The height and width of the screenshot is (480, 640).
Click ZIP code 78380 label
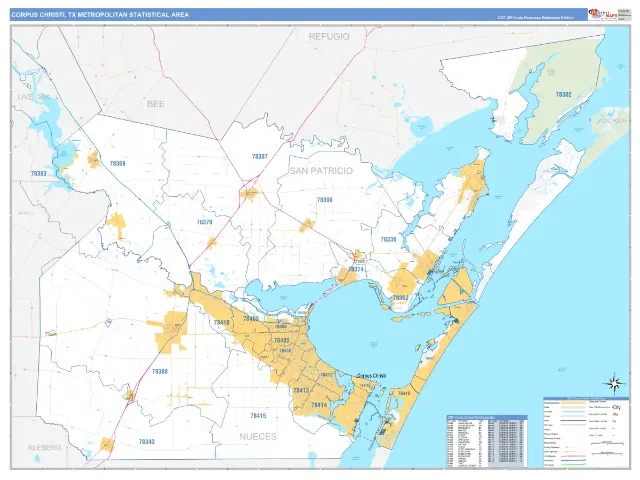160,372
